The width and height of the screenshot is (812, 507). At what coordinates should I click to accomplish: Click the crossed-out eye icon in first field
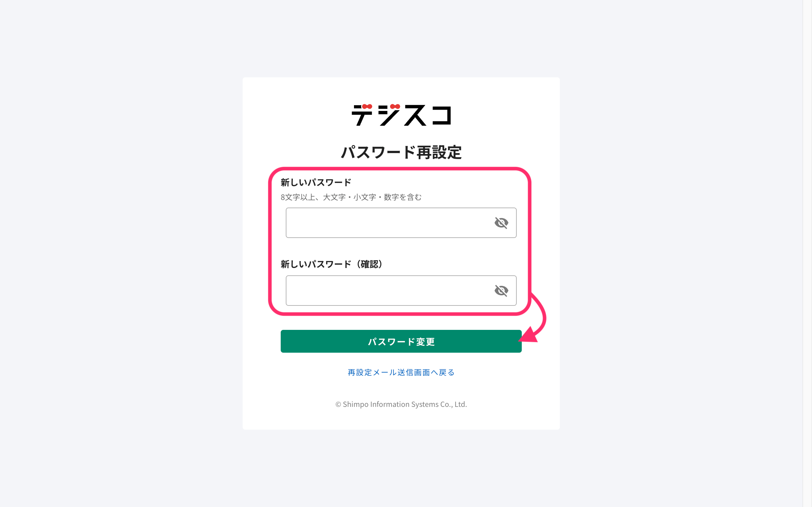(x=501, y=223)
